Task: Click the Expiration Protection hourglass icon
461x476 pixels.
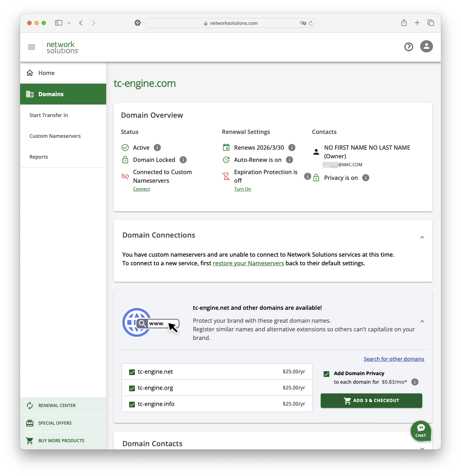Action: click(x=226, y=176)
